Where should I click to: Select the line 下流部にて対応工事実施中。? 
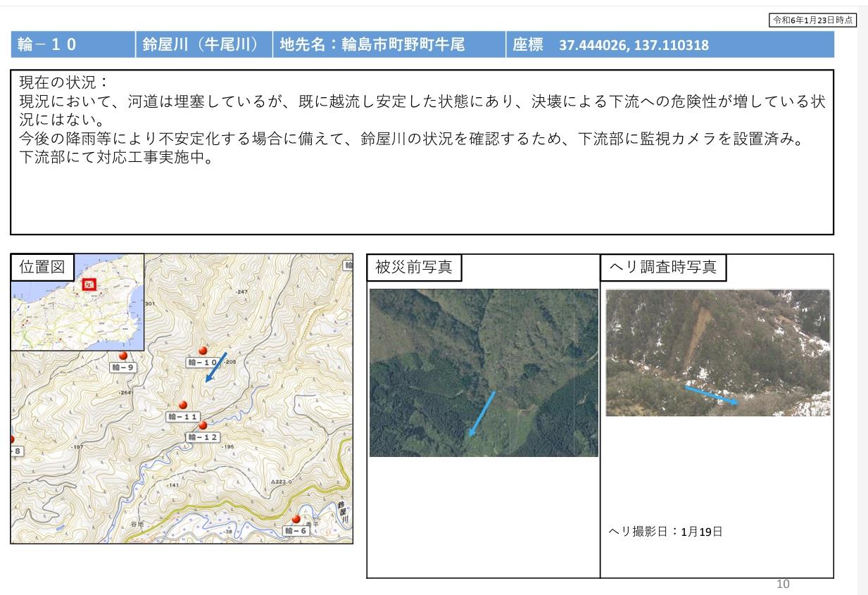[x=116, y=157]
